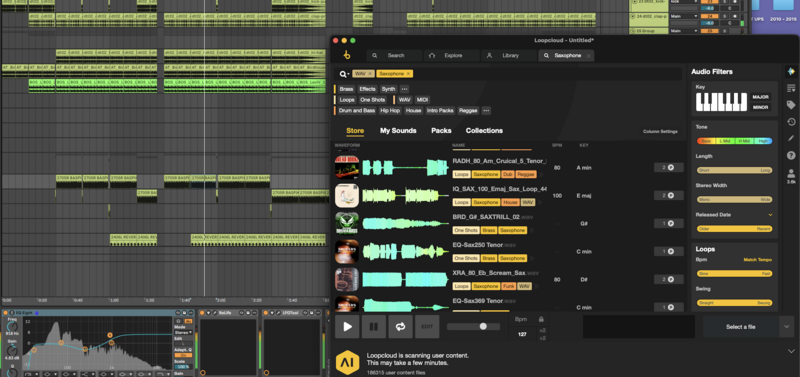Image resolution: width=800 pixels, height=377 pixels.
Task: Buy RADH_80_Am_Cruical_5_Tenor for 2 points
Action: pos(668,167)
